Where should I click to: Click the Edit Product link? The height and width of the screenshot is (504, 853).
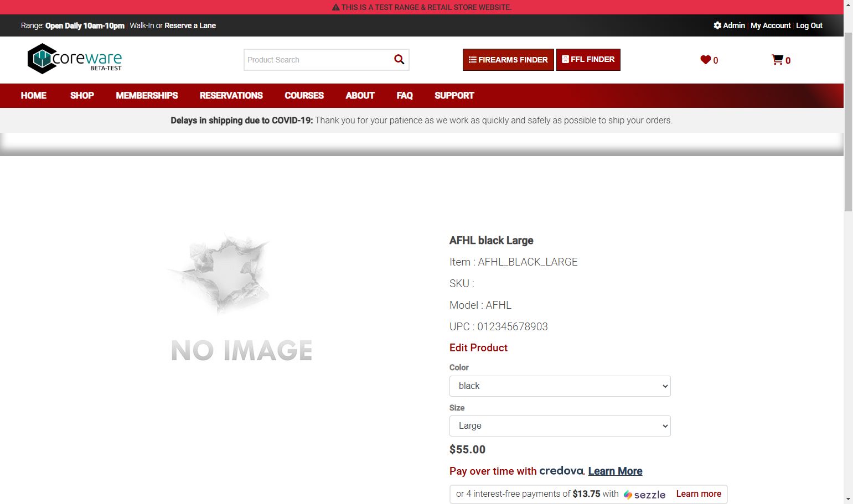478,347
